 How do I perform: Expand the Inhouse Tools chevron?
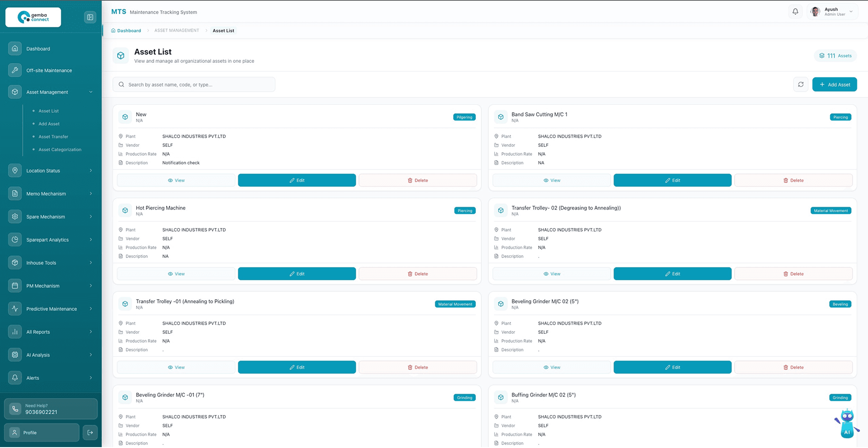pos(91,263)
